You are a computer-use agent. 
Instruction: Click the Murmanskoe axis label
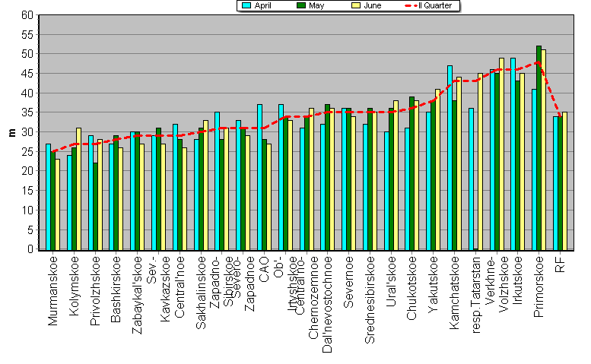coord(52,290)
